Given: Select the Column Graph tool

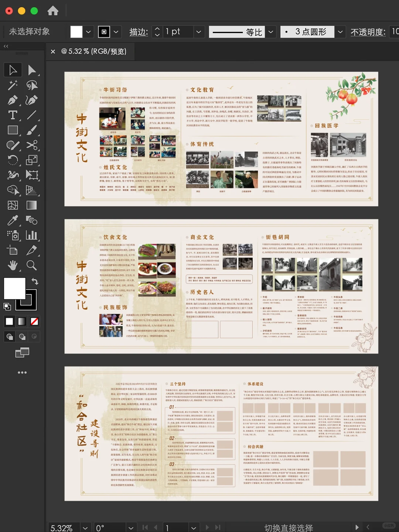Looking at the screenshot, I should click(x=32, y=235).
